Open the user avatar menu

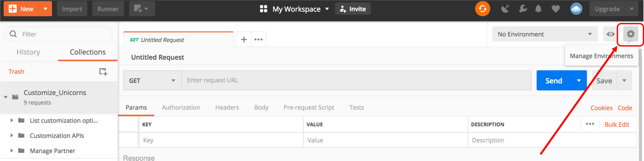[576, 9]
